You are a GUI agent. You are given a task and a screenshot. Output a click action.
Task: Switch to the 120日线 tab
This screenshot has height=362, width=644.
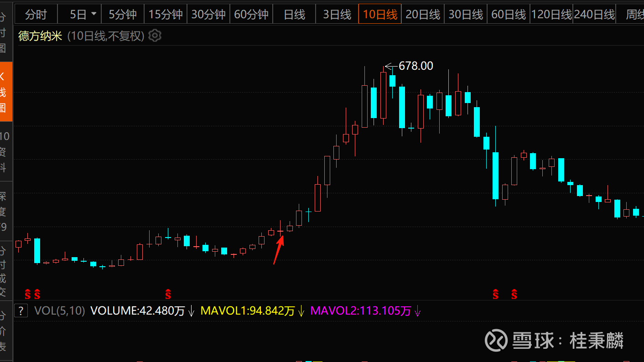pos(551,14)
